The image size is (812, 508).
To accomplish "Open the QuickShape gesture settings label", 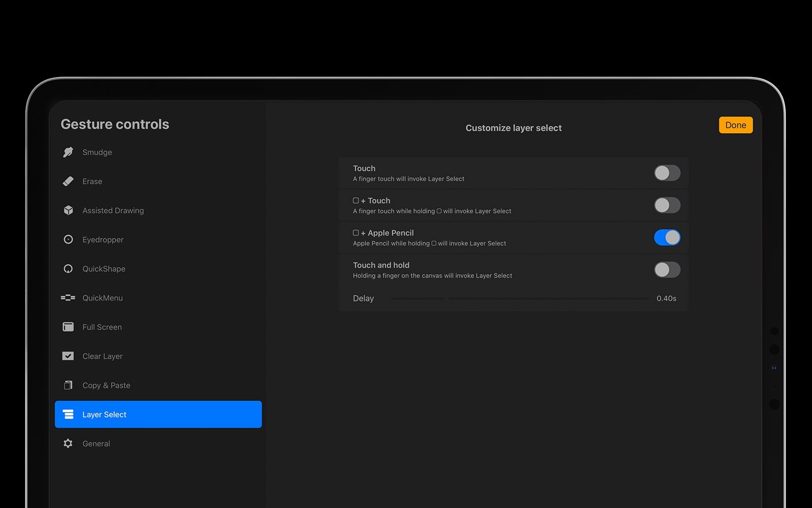I will tap(104, 269).
